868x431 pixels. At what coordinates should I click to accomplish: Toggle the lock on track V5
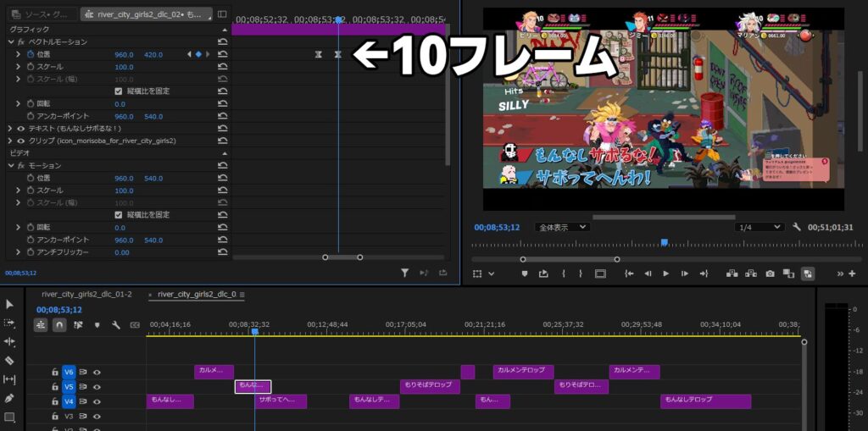[x=54, y=386]
